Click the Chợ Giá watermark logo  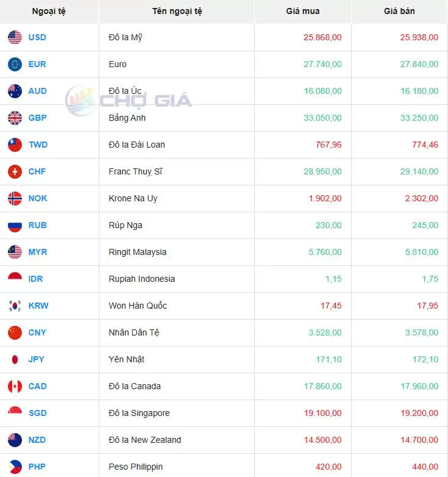tap(129, 101)
